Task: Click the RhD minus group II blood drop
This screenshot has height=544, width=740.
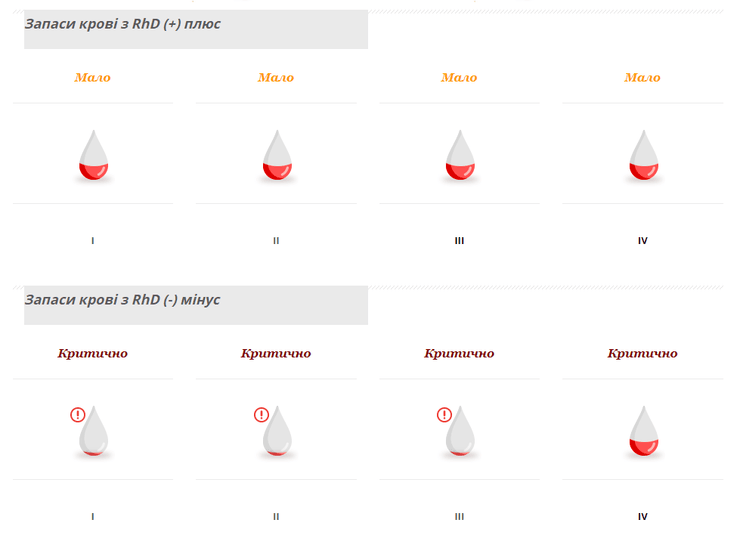Action: [x=277, y=432]
